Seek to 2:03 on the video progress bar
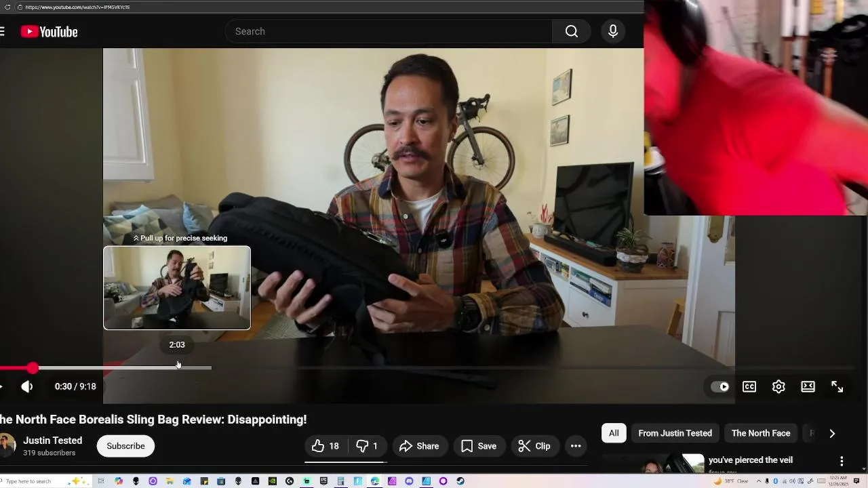The height and width of the screenshot is (488, 868). coord(177,368)
